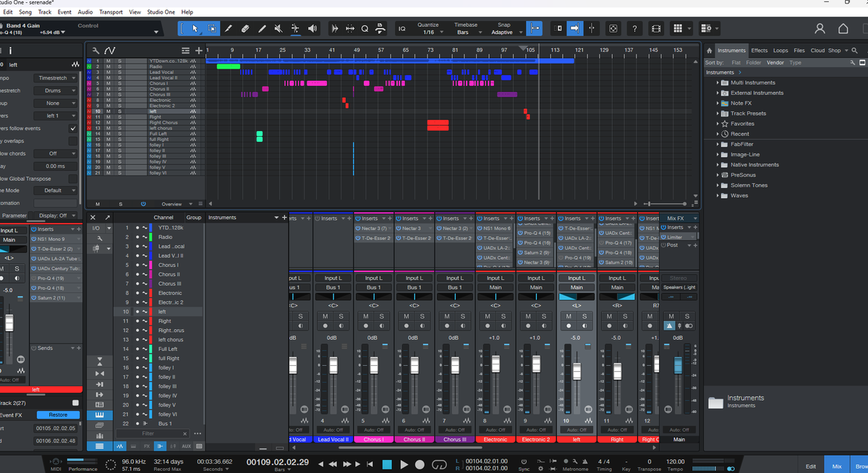The width and height of the screenshot is (868, 473).
Task: Sort browser by Folder
Action: click(x=754, y=63)
